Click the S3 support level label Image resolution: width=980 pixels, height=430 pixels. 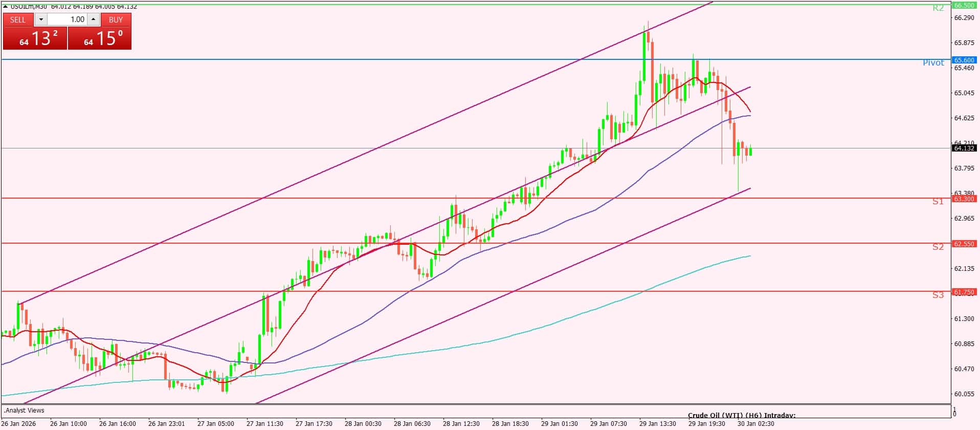[x=938, y=295]
